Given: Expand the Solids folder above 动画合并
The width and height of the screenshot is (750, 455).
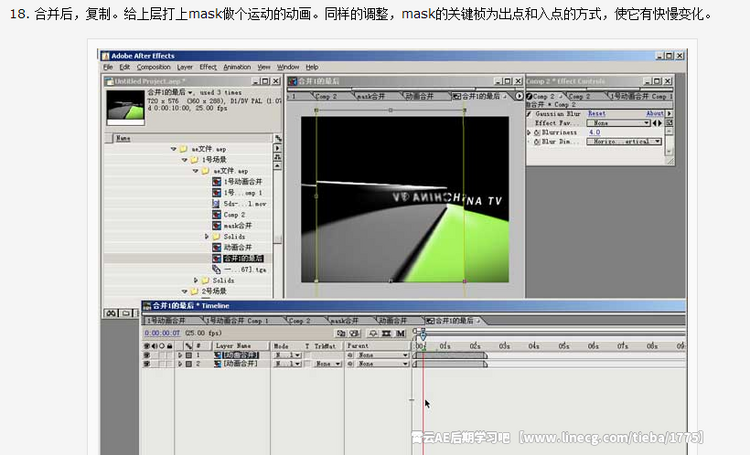Looking at the screenshot, I should (x=207, y=236).
